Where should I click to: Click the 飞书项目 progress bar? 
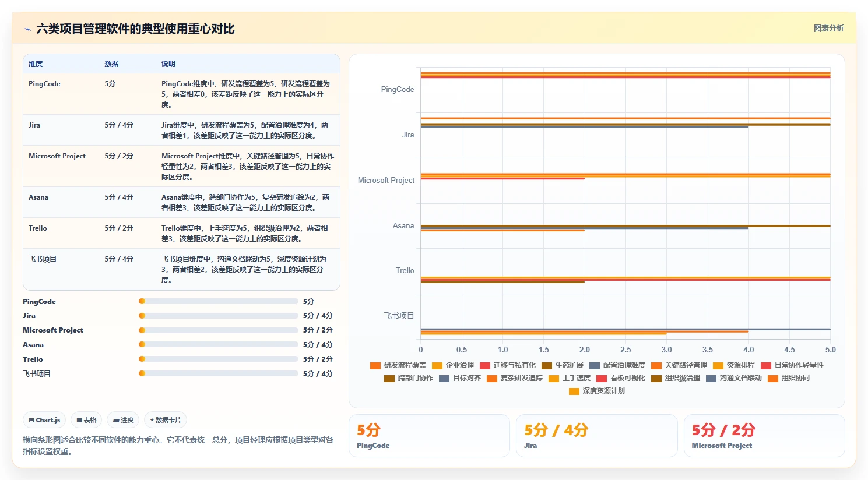pyautogui.click(x=219, y=373)
